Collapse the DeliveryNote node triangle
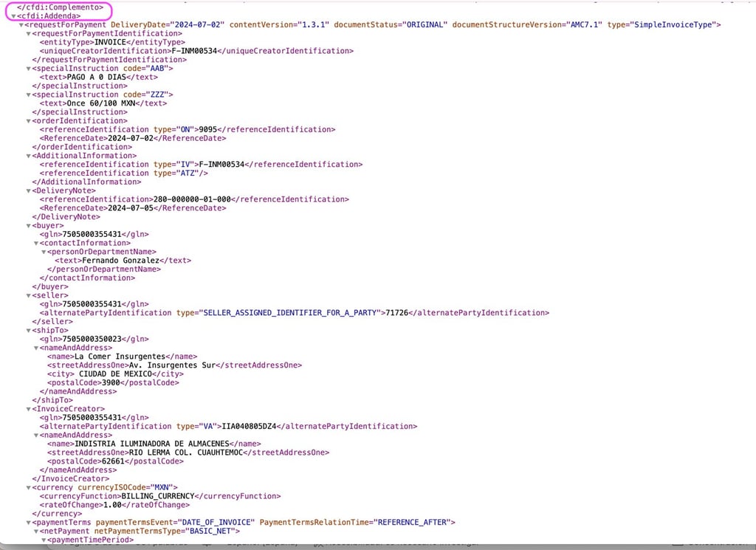756x550 pixels. pyautogui.click(x=29, y=191)
